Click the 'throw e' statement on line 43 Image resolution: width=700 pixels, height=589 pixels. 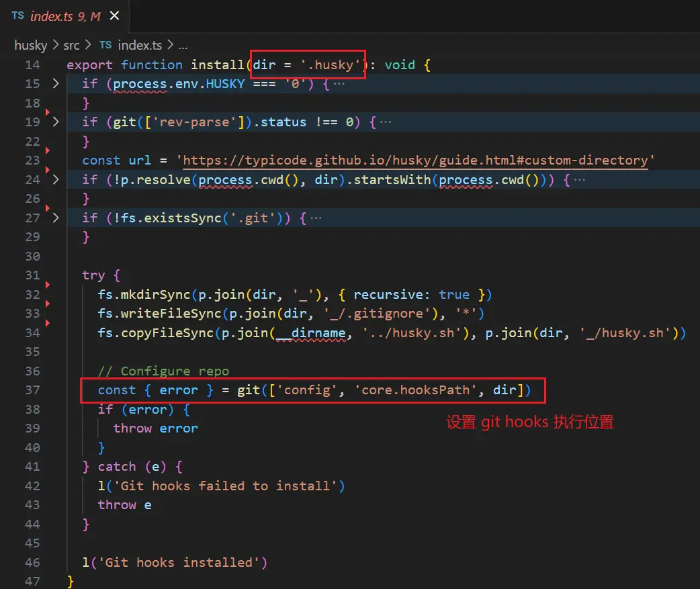click(124, 505)
